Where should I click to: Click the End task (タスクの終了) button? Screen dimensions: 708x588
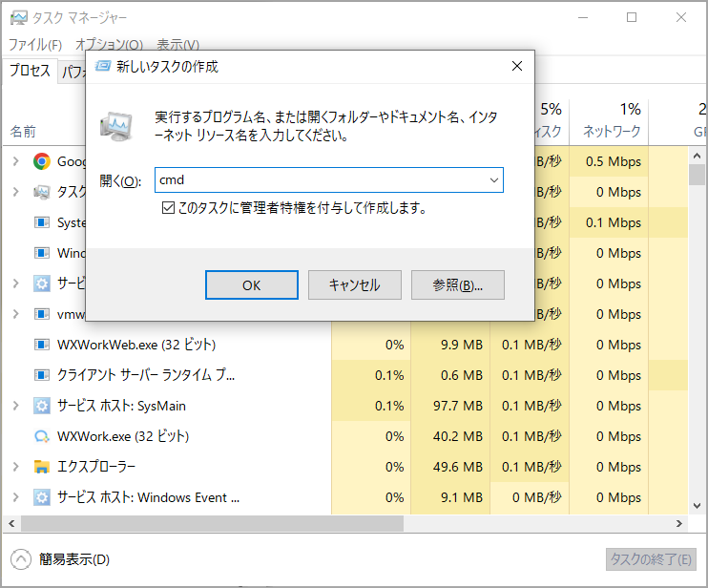coord(651,559)
